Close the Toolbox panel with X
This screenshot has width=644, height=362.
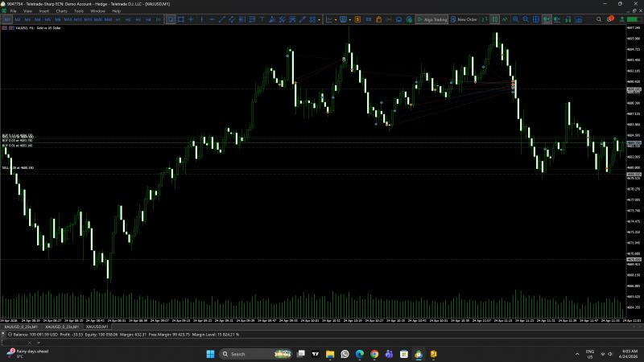tap(3, 334)
